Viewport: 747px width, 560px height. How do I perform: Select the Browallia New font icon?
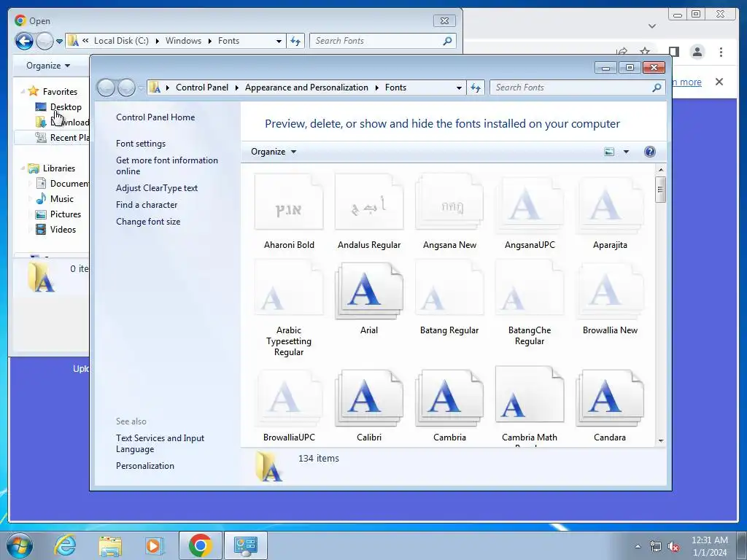click(x=610, y=289)
